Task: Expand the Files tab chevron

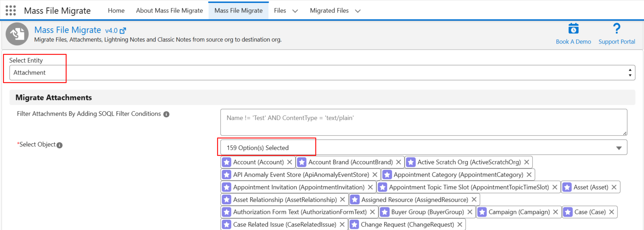Action: (295, 11)
